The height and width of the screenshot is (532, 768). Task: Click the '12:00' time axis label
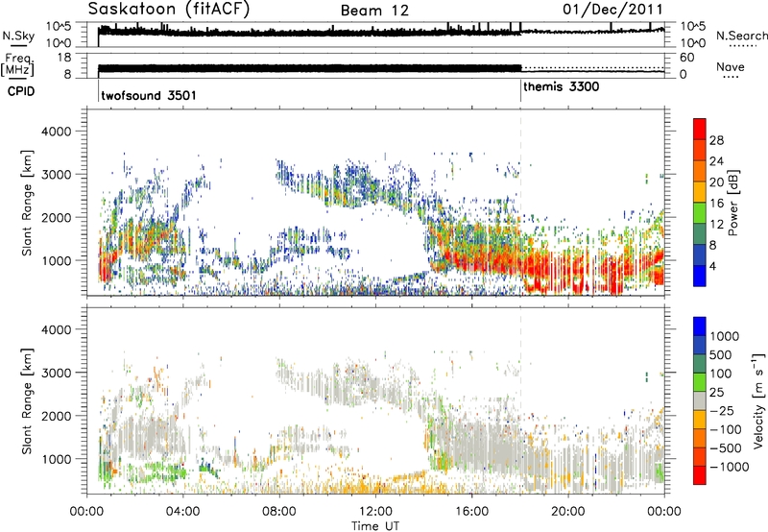pyautogui.click(x=375, y=512)
